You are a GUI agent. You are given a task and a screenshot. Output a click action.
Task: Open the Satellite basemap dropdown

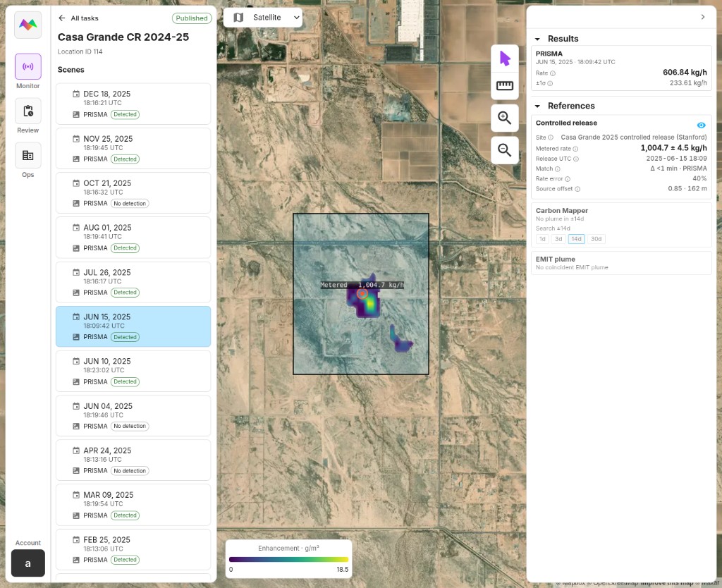(x=263, y=18)
